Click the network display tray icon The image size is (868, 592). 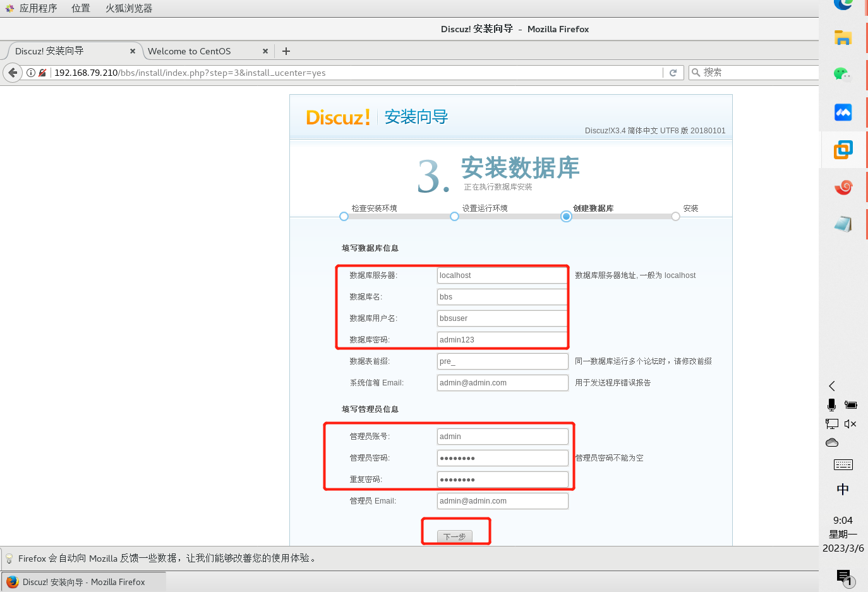click(x=832, y=424)
